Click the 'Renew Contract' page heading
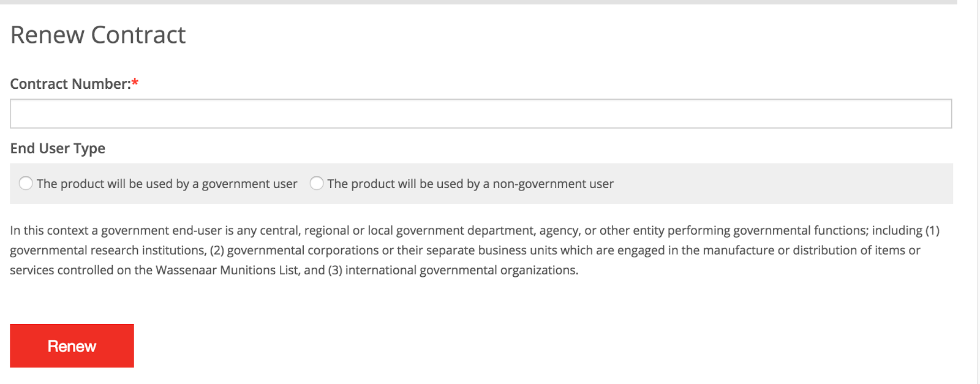The height and width of the screenshot is (384, 980). 98,35
